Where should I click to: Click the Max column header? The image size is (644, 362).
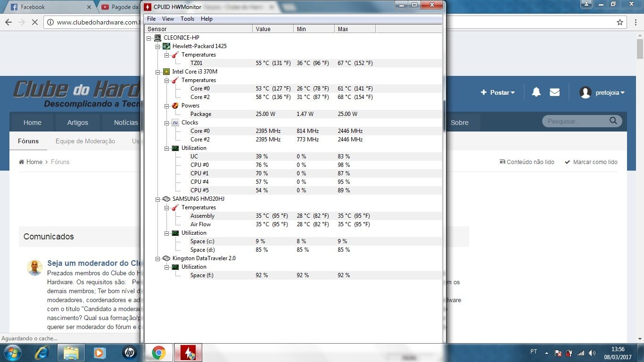pyautogui.click(x=355, y=29)
